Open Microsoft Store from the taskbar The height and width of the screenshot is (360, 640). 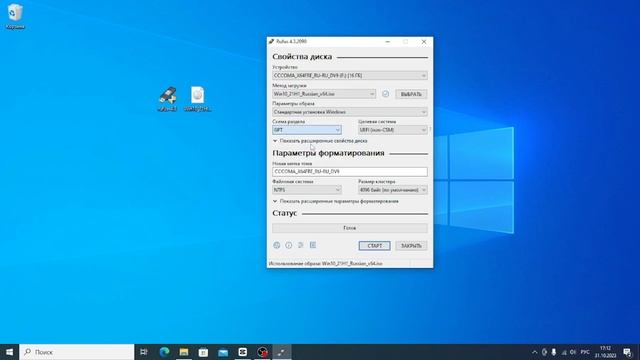click(x=203, y=352)
